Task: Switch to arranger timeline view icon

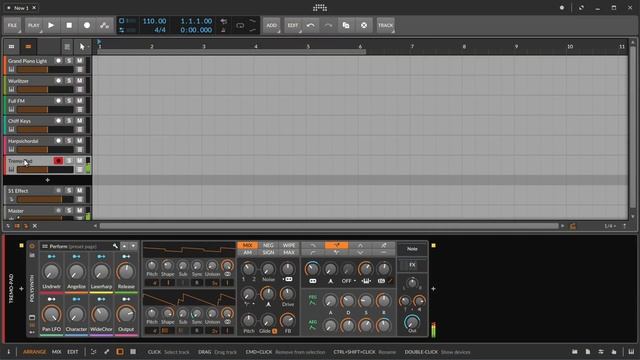Action: (x=28, y=47)
